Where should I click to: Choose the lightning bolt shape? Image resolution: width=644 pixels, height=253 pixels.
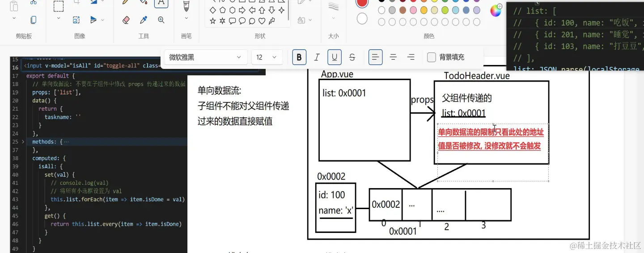[x=272, y=21]
